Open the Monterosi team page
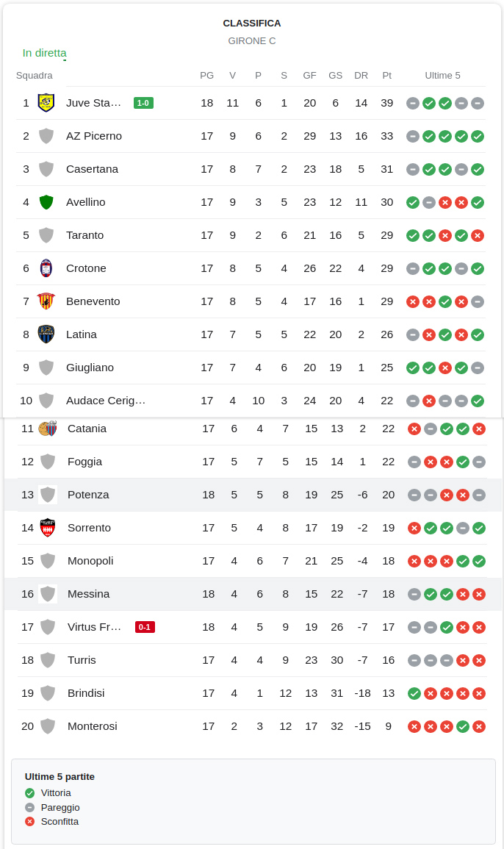 (x=93, y=726)
